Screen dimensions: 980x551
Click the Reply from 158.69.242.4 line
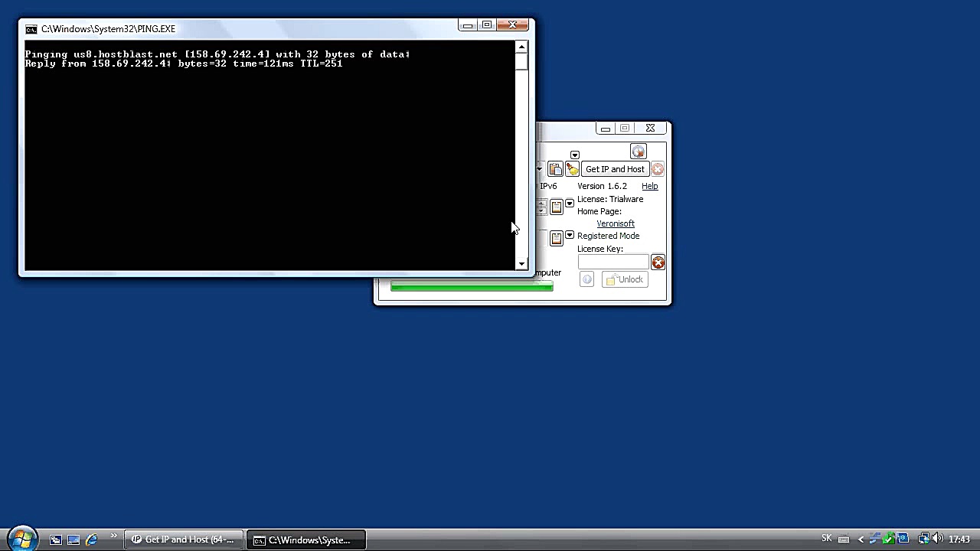[184, 64]
